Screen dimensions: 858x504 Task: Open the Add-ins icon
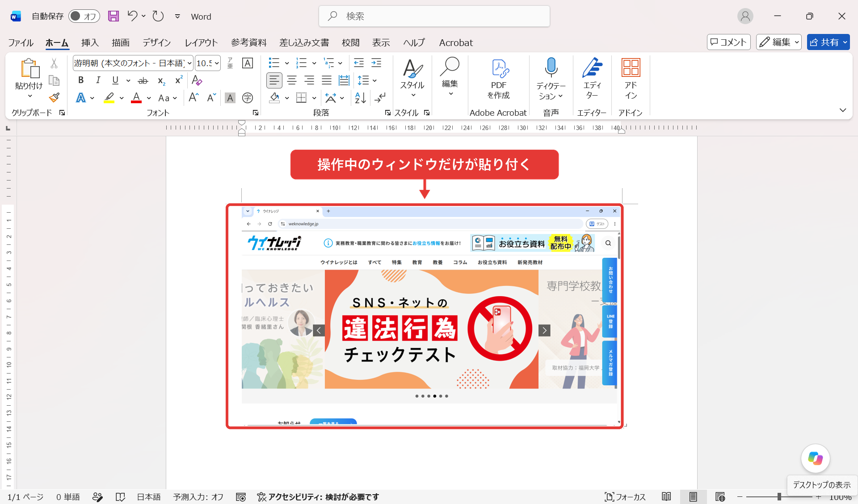(x=631, y=79)
